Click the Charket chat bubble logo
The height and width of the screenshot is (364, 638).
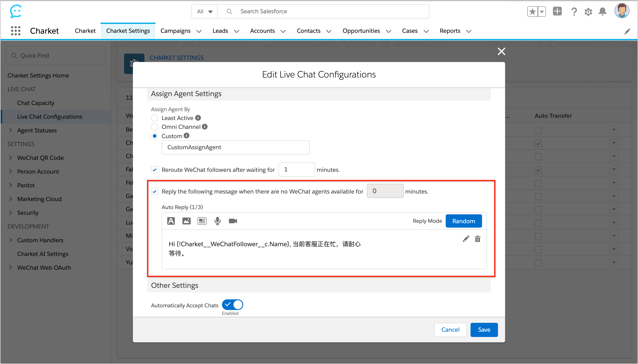(16, 11)
